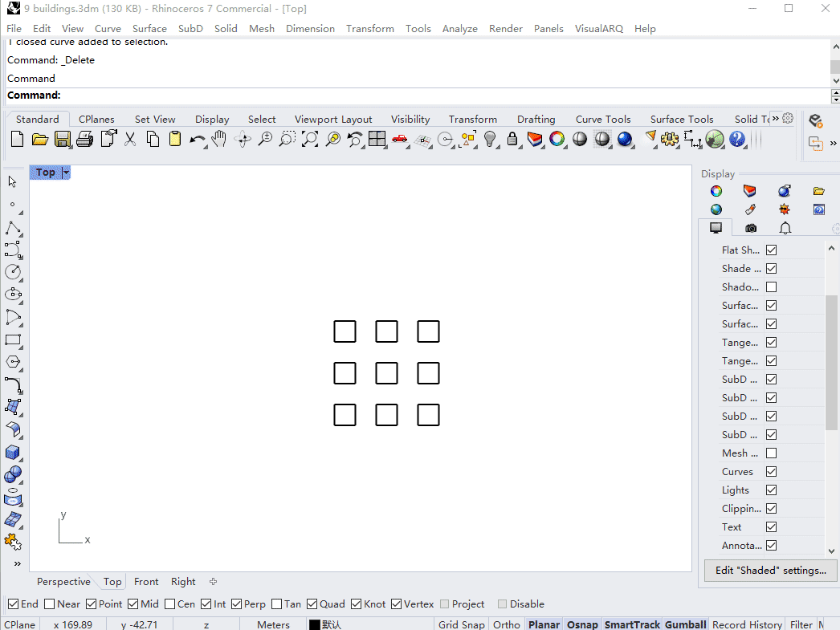Uncheck the Curves visibility checkbox

(x=771, y=471)
